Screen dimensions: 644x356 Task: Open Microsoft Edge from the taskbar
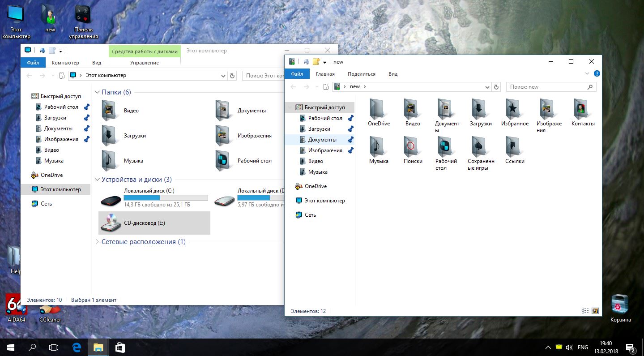tap(77, 347)
